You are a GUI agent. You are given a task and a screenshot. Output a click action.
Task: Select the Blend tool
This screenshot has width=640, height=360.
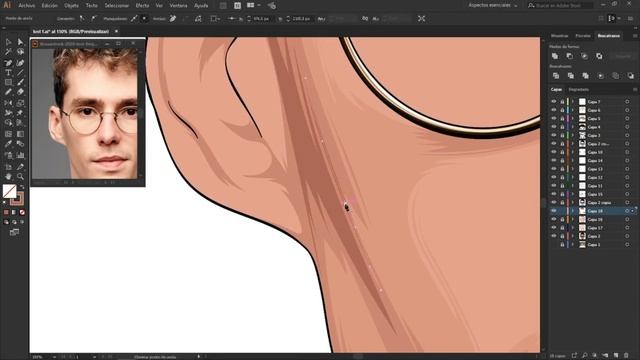coord(20,144)
